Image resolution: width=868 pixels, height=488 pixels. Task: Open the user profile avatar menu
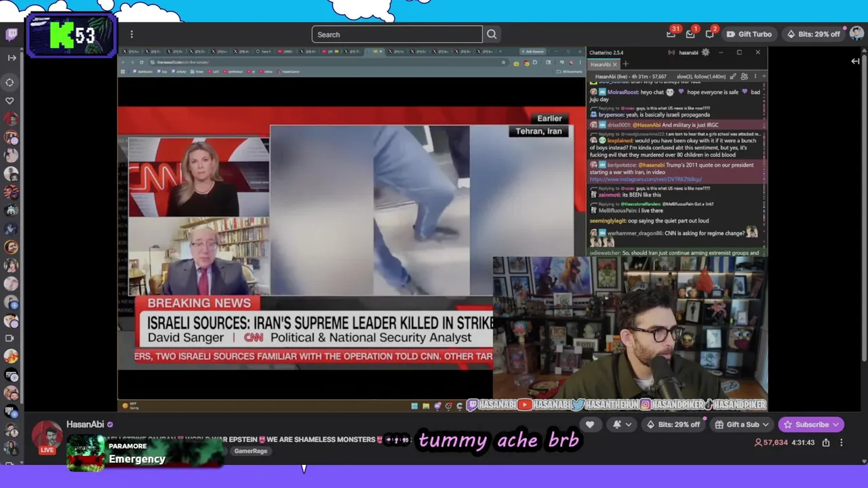856,34
